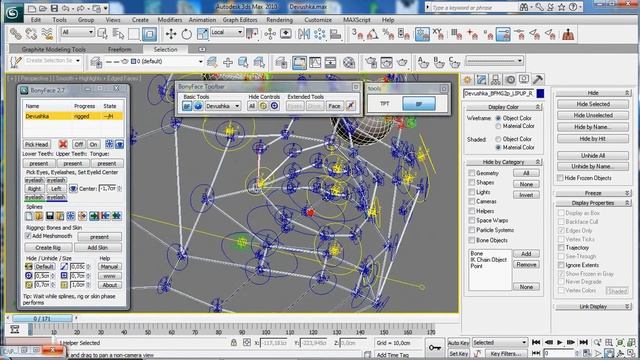640x360 pixels.
Task: Toggle the 3D Snaps icon
Action: [x=357, y=34]
